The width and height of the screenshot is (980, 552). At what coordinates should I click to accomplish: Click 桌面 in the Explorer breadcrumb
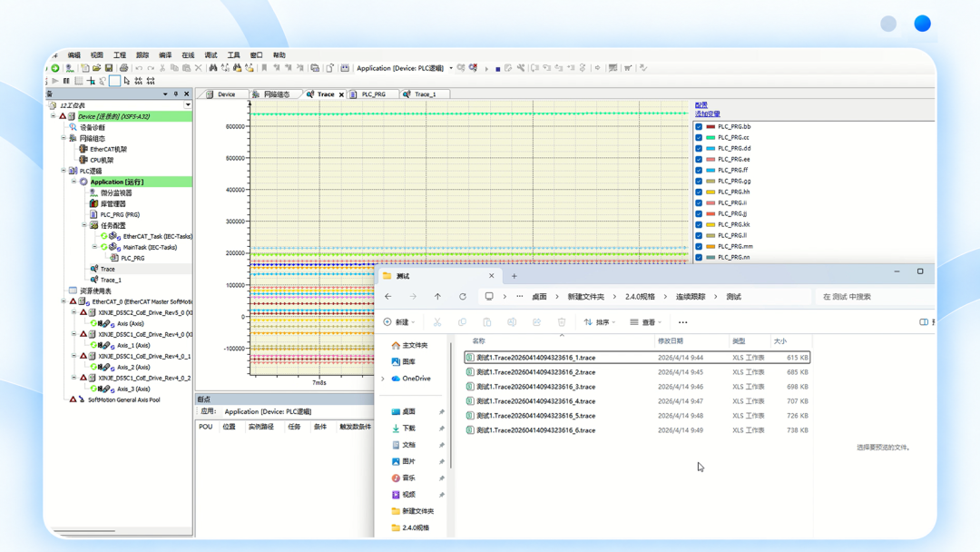coord(539,297)
